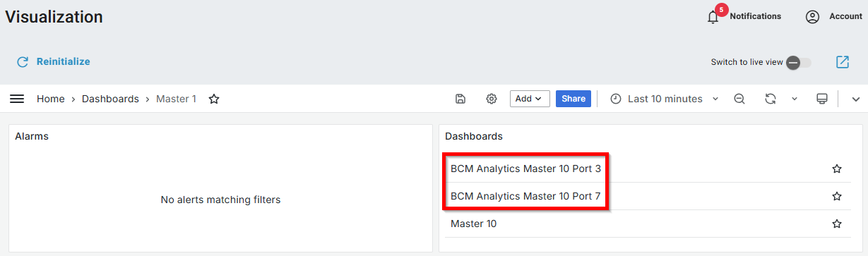The image size is (868, 256).
Task: Go to Home breadcrumb
Action: click(x=51, y=99)
